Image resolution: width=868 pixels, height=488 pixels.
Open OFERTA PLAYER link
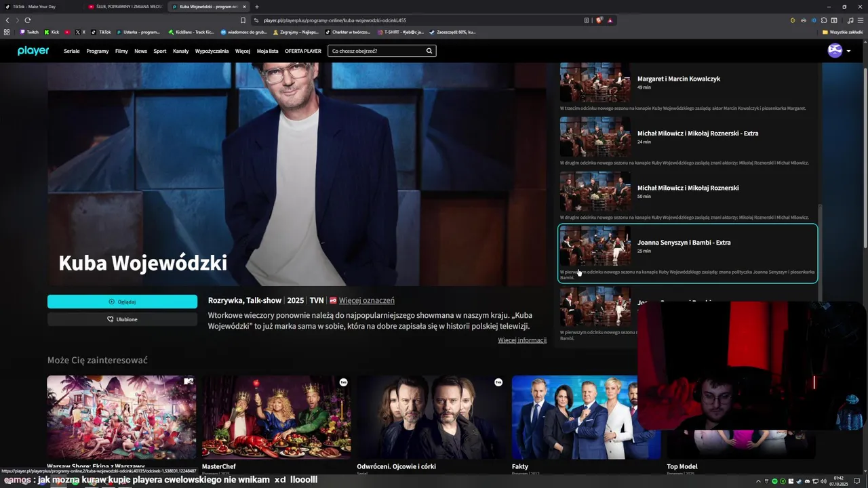302,51
